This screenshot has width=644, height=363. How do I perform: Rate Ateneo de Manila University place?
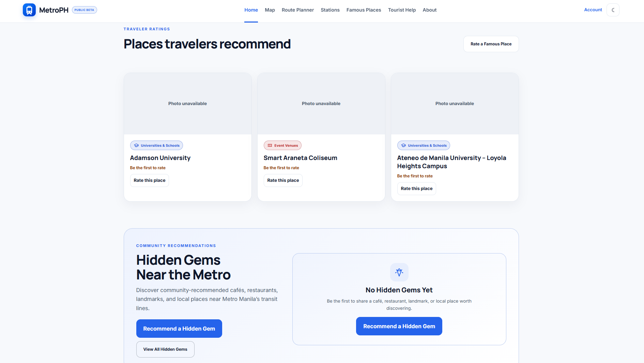point(417,189)
